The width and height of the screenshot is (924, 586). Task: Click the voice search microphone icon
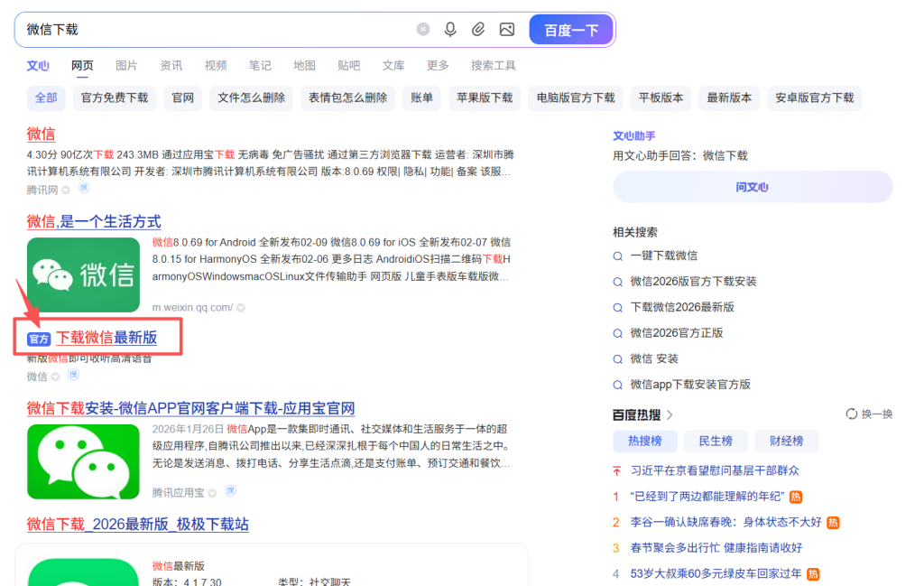click(450, 30)
